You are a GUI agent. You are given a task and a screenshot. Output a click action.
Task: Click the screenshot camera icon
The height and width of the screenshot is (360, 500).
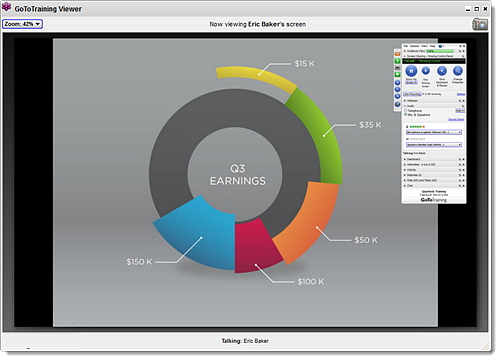click(480, 24)
